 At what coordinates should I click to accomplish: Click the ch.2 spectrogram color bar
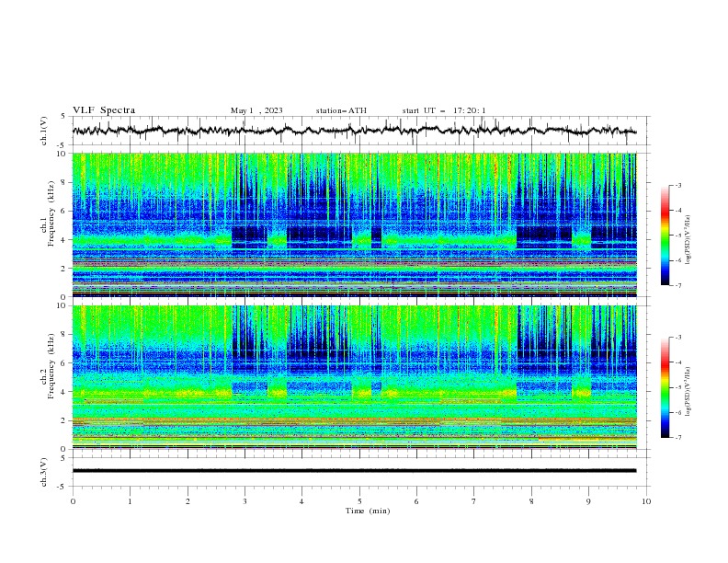665,387
